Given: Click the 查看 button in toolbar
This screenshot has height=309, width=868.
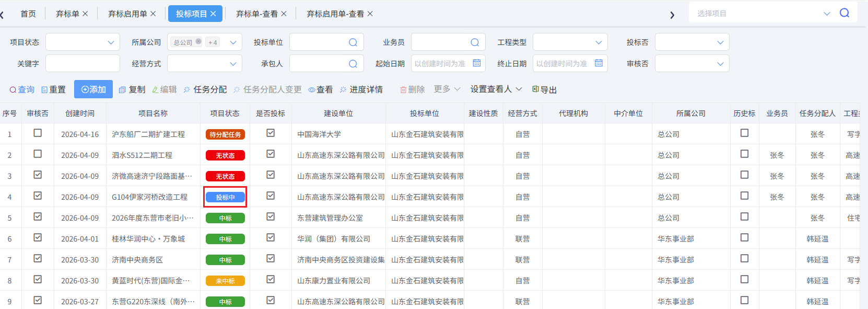Looking at the screenshot, I should click(320, 89).
